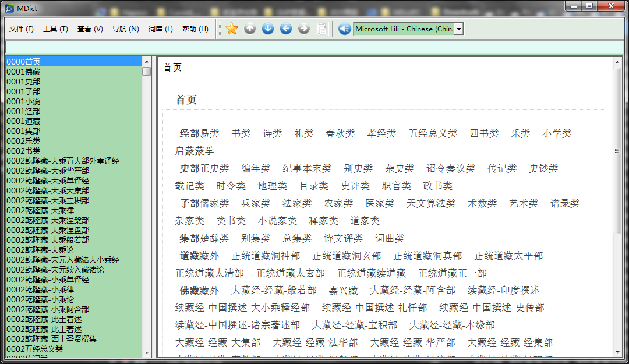The image size is (629, 364).
Task: Click the gray forward arrow icon
Action: tap(304, 29)
